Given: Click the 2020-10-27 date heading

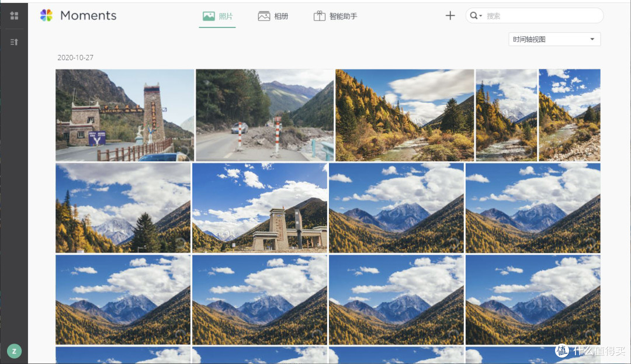Looking at the screenshot, I should click(x=75, y=58).
